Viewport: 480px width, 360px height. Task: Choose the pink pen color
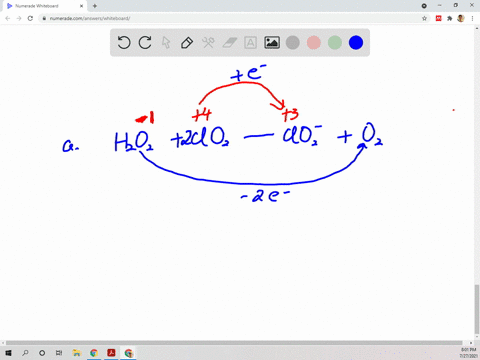click(x=314, y=43)
